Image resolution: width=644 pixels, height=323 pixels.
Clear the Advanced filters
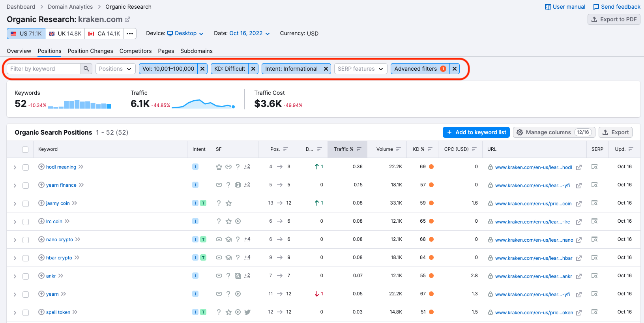[455, 69]
